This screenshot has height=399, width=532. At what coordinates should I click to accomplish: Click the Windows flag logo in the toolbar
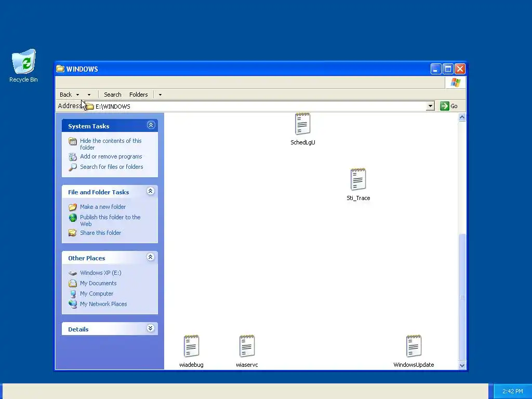point(455,83)
